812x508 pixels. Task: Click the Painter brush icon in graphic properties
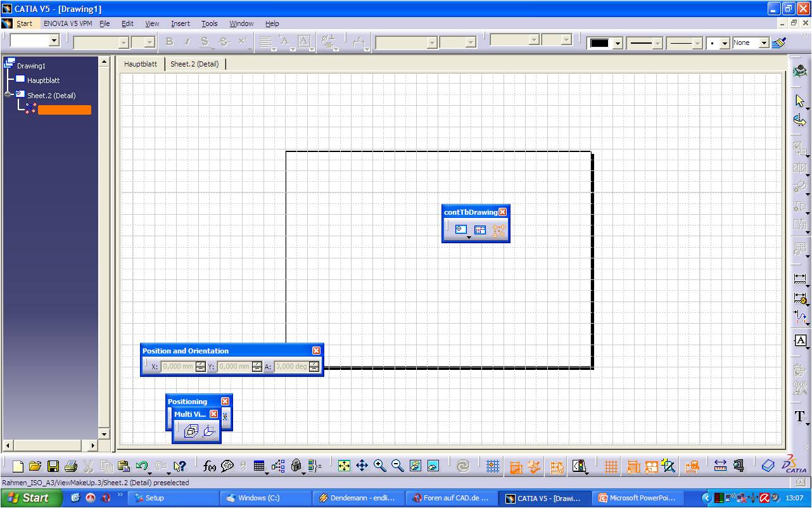tap(780, 43)
